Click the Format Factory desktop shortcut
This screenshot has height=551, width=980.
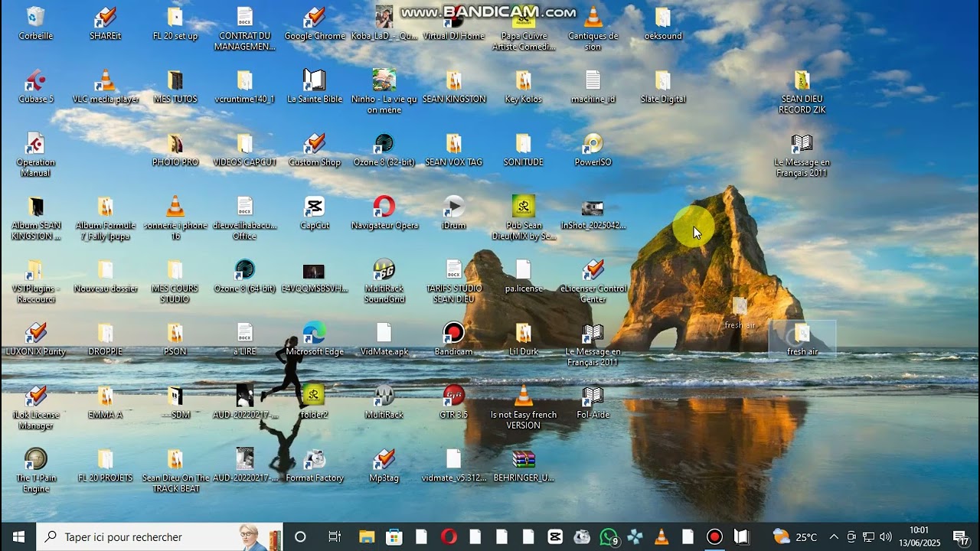(x=315, y=465)
